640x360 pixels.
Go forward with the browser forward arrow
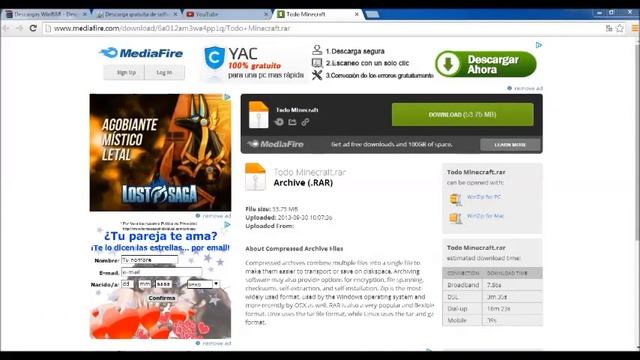(x=20, y=28)
